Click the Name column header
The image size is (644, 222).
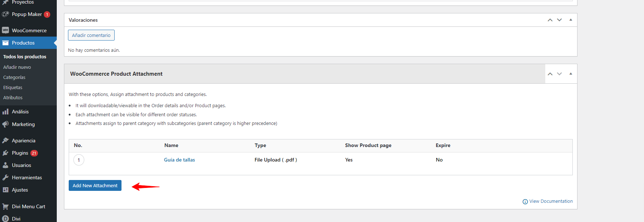pos(171,145)
